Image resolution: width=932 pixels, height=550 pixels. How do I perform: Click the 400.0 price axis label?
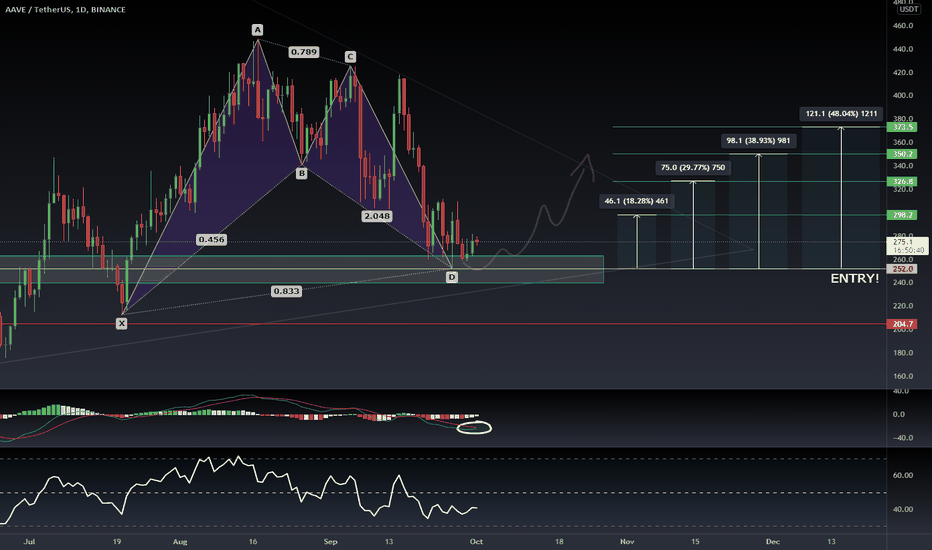(903, 95)
